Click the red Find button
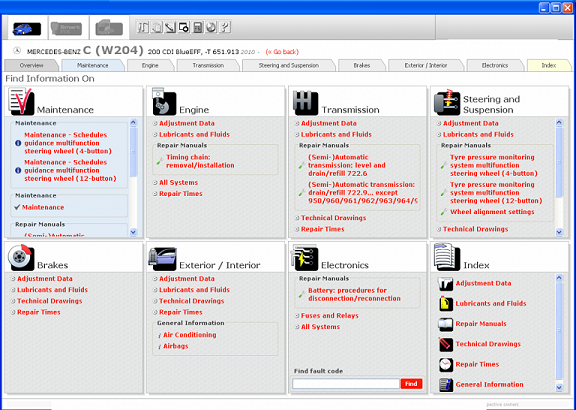The height and width of the screenshot is (410, 576). (411, 384)
